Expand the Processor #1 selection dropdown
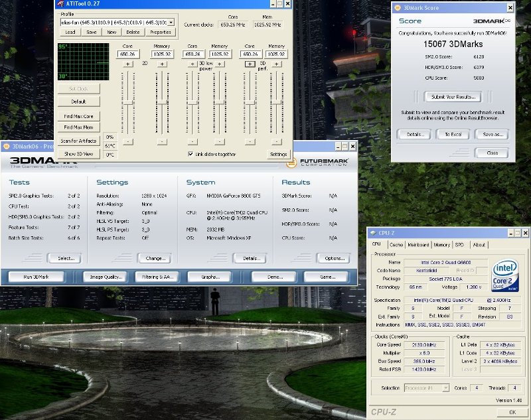The image size is (531, 420). (445, 387)
